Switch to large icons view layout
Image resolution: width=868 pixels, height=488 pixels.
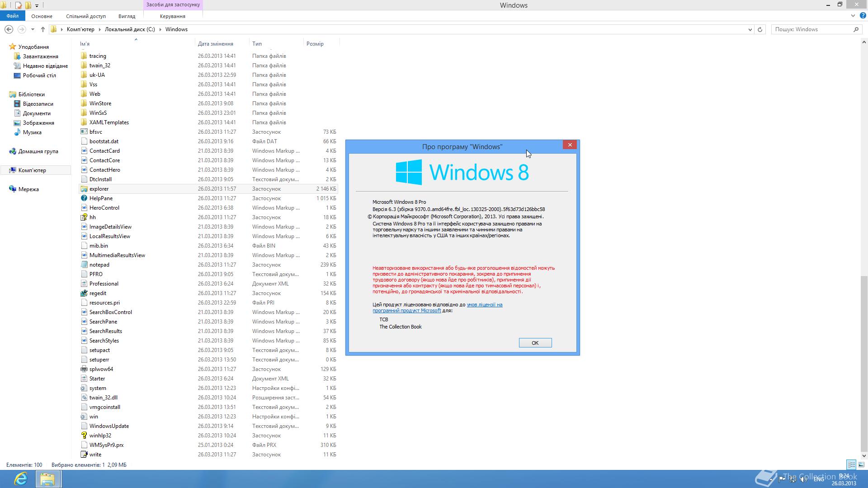point(861,465)
